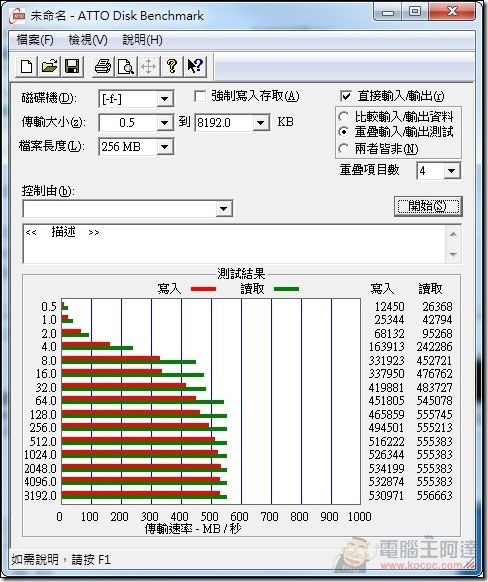Click the description box scroll down arrow
The height and width of the screenshot is (582, 488).
pyautogui.click(x=453, y=254)
